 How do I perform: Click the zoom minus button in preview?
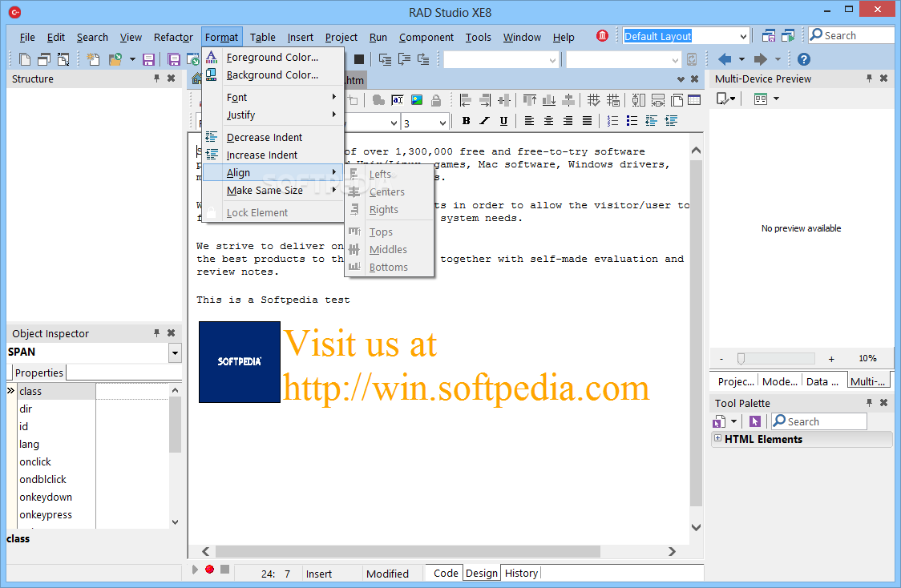[x=721, y=359]
